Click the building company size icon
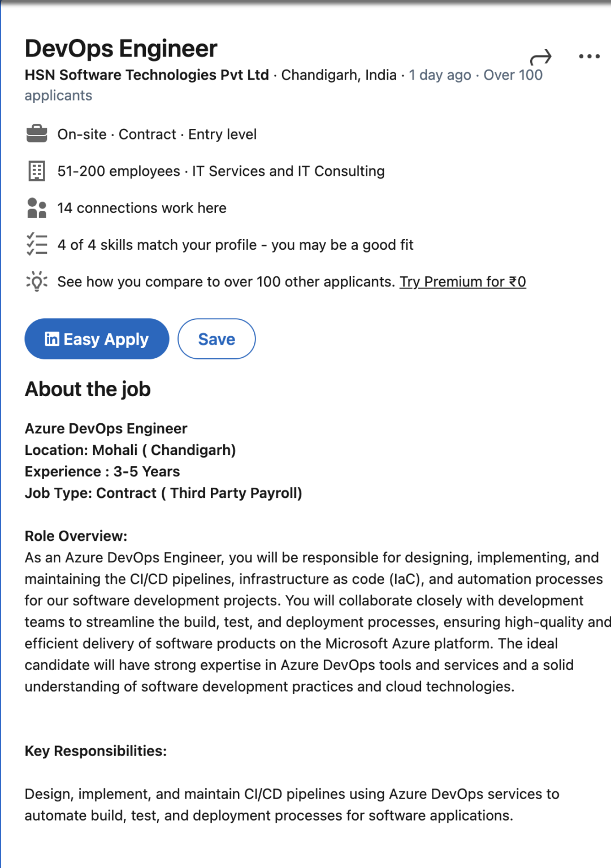The image size is (611, 868). [37, 171]
